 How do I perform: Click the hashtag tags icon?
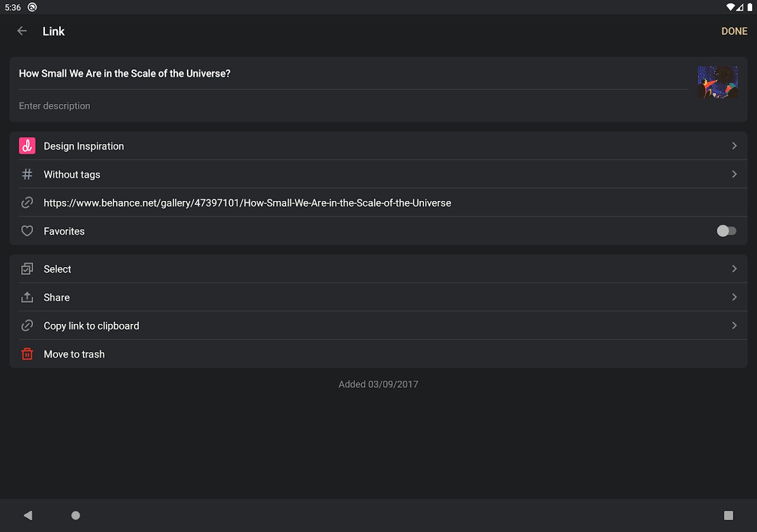pyautogui.click(x=27, y=174)
